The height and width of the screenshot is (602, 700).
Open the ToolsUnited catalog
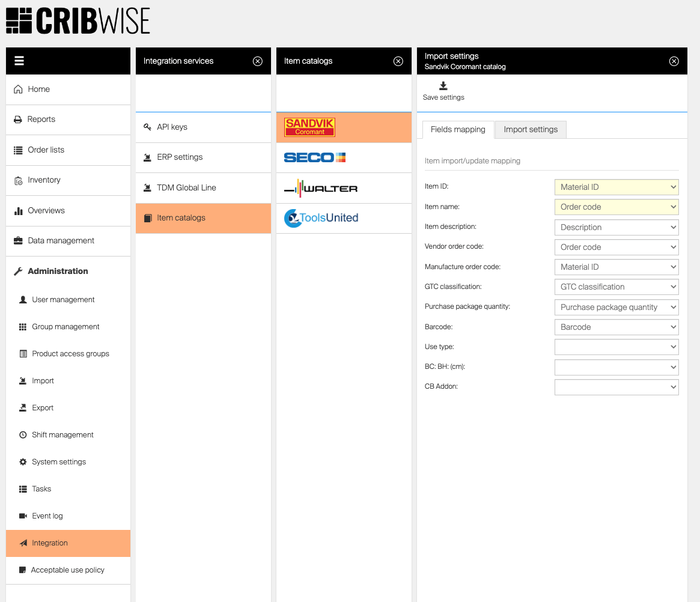321,218
